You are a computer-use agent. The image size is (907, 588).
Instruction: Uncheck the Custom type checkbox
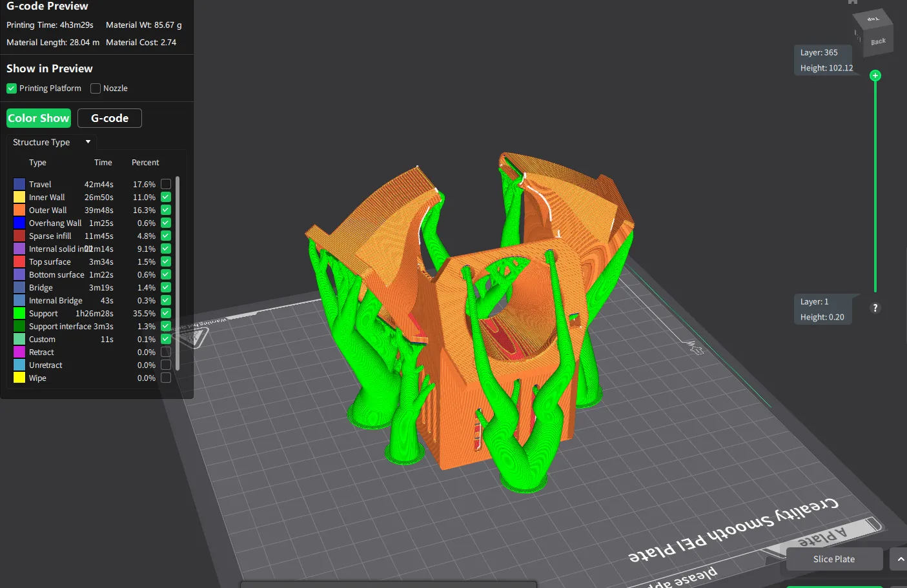(x=166, y=339)
